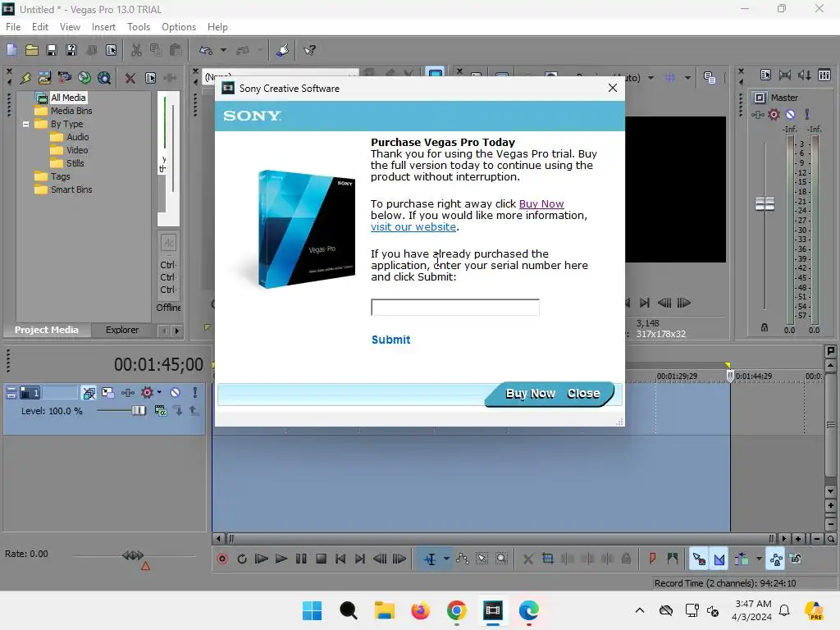Open the edit tool dropdown arrow
The width and height of the screenshot is (840, 630).
445,559
